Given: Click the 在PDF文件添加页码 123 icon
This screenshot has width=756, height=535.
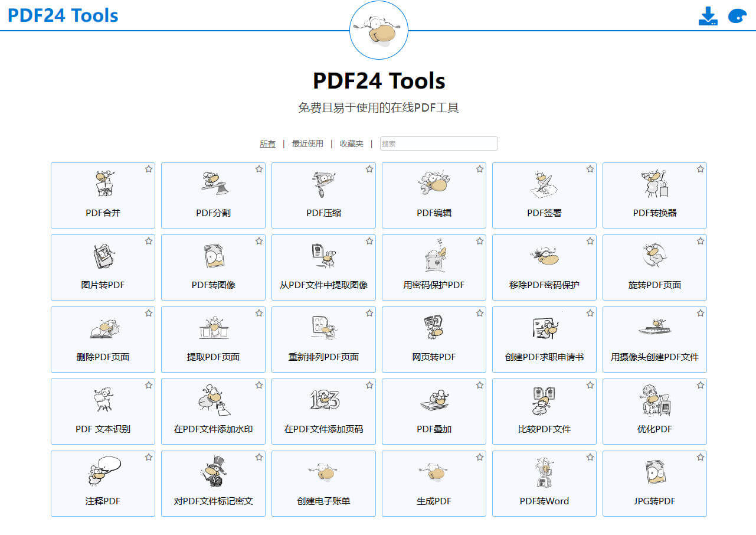Looking at the screenshot, I should 323,400.
